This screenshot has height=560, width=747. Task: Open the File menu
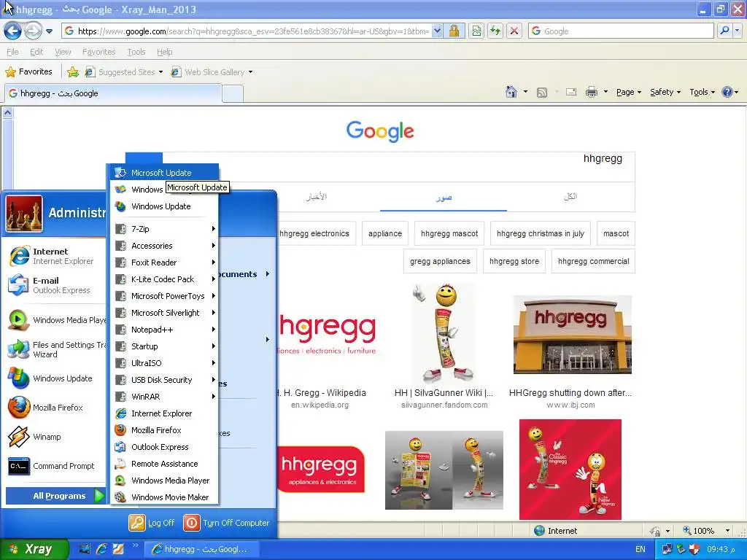point(13,52)
